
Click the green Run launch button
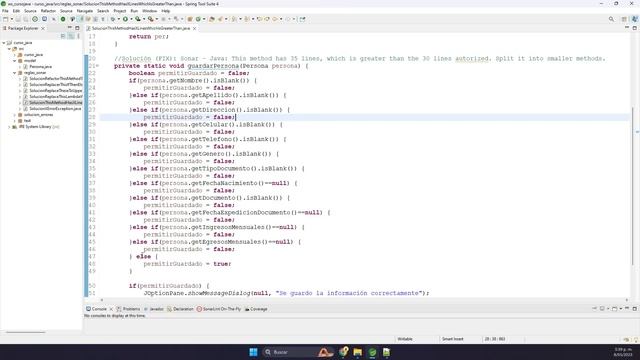[125, 19]
